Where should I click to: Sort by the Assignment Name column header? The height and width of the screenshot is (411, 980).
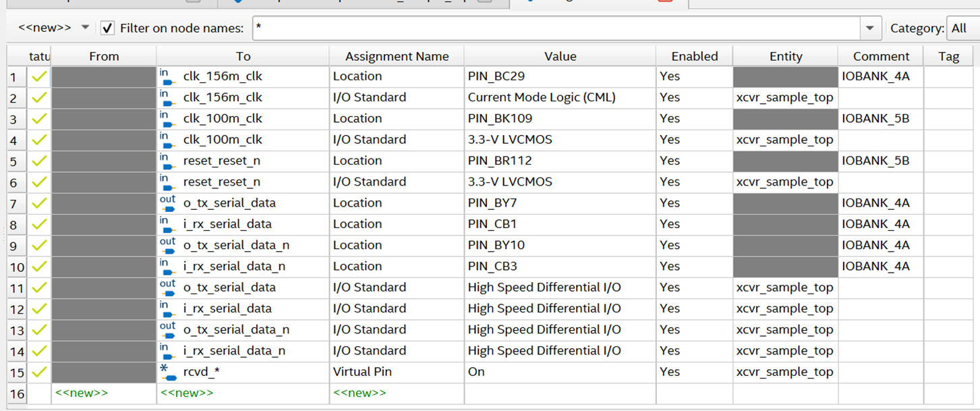[x=397, y=57]
